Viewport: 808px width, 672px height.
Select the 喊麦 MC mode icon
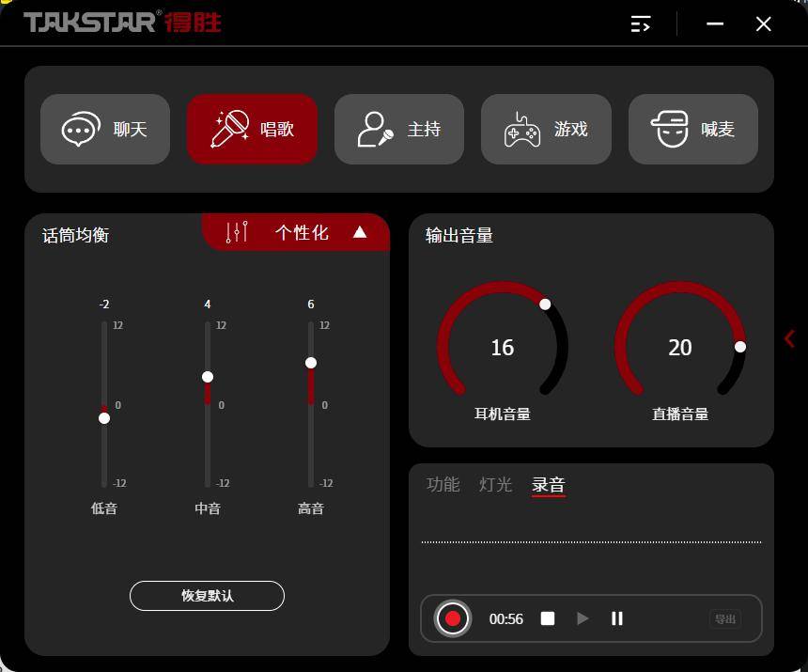[x=670, y=130]
